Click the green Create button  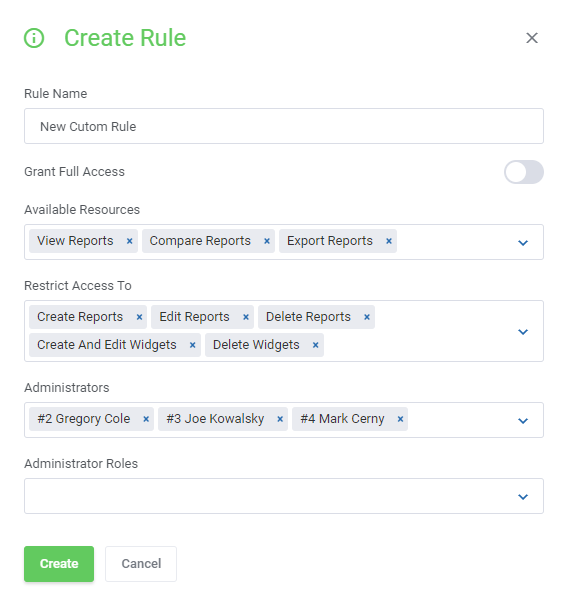(x=59, y=564)
